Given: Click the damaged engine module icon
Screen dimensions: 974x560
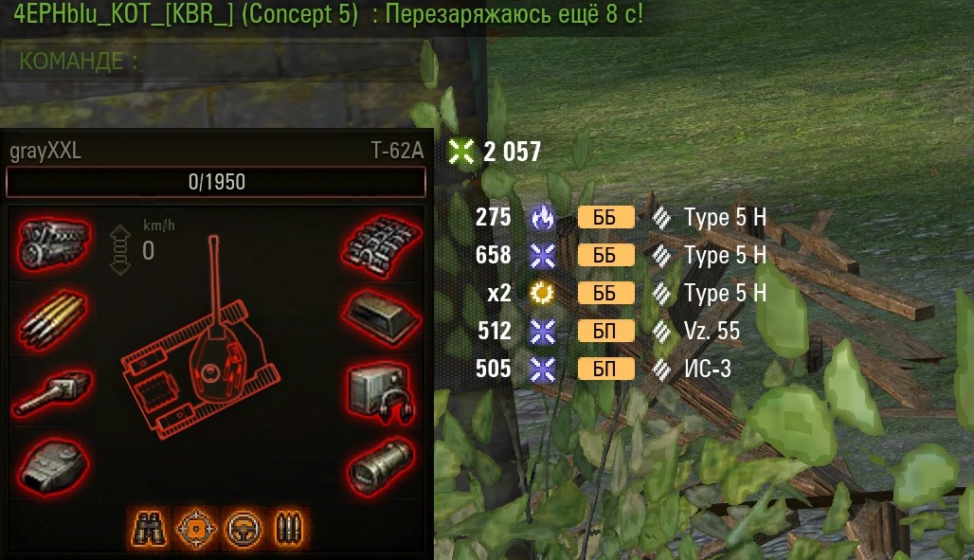Looking at the screenshot, I should tap(54, 243).
